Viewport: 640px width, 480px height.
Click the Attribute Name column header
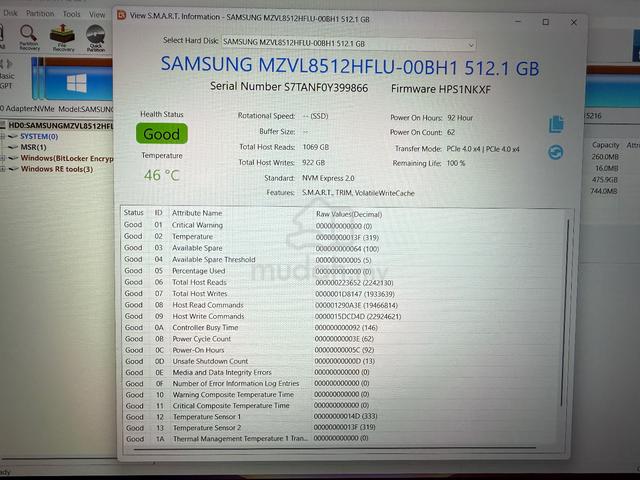point(197,213)
